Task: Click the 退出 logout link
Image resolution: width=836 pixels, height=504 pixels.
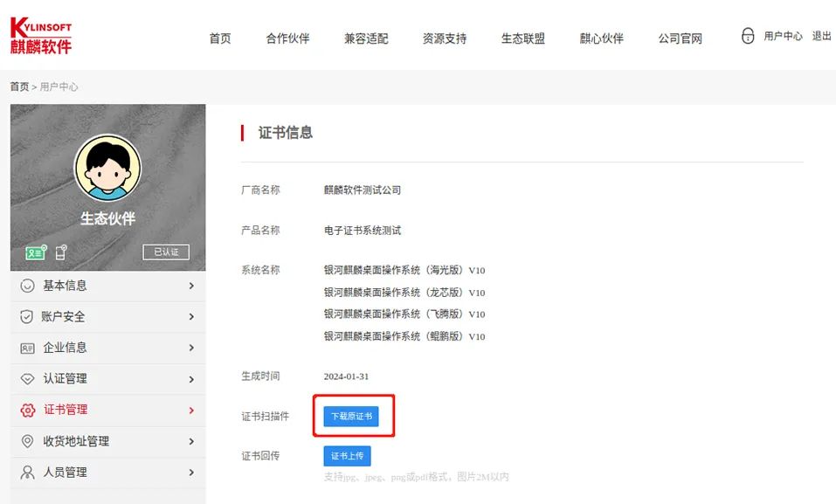Action: 821,37
